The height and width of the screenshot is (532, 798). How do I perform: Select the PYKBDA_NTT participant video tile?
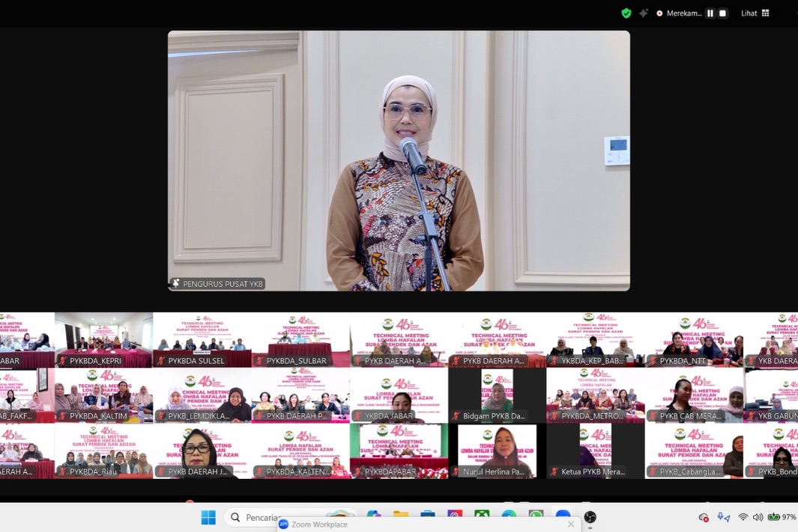point(694,339)
